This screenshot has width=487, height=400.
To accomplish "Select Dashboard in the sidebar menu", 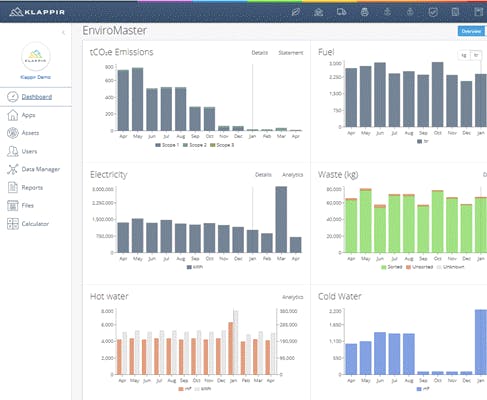I will click(x=36, y=97).
